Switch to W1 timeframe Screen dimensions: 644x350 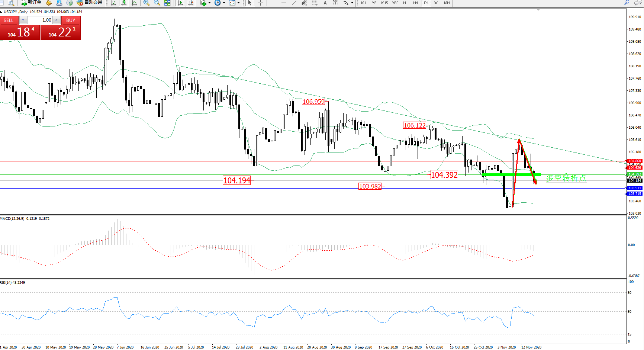tap(437, 3)
